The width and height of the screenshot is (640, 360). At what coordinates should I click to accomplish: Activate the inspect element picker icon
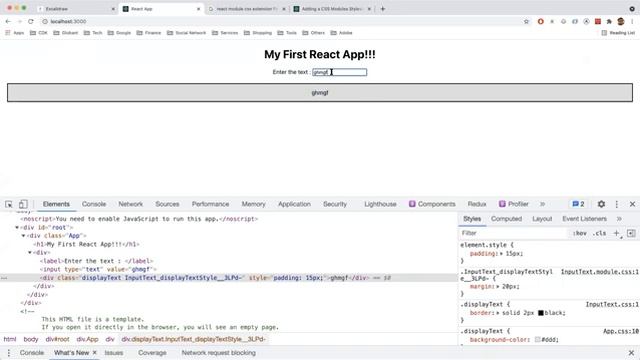[9, 204]
